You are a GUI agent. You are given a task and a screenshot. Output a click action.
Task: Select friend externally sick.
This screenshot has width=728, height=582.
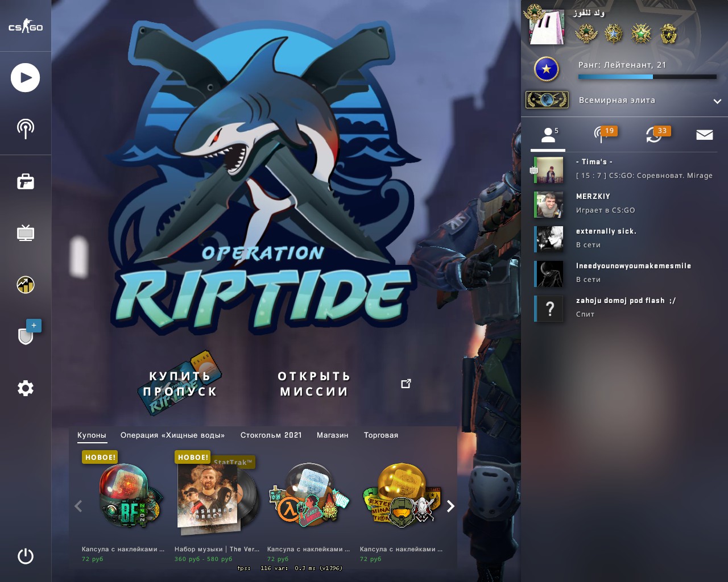pyautogui.click(x=625, y=238)
